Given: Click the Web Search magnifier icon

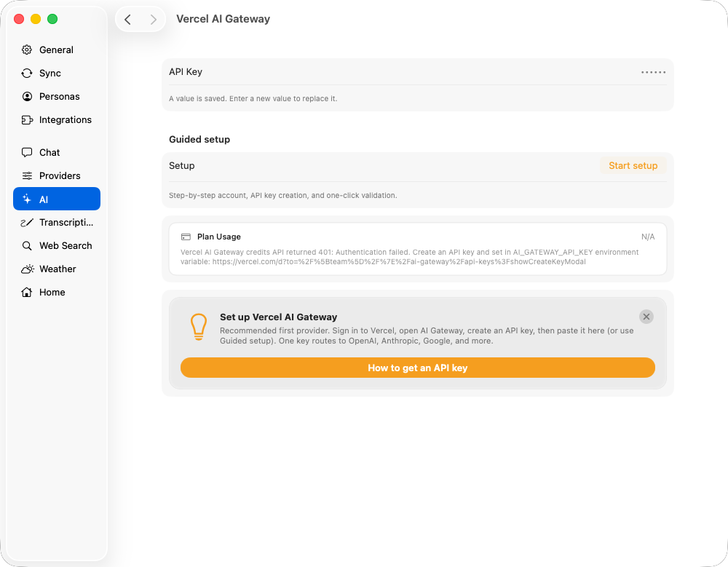Looking at the screenshot, I should coord(27,246).
